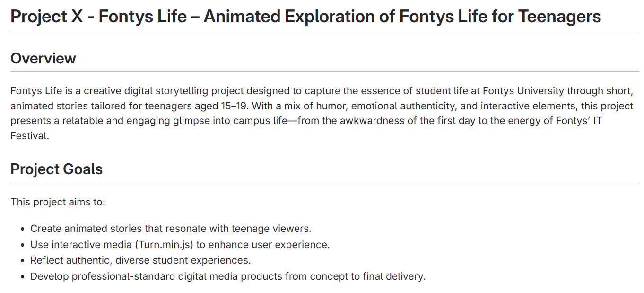Click the bullet about professional-standard digital media products

(x=228, y=276)
